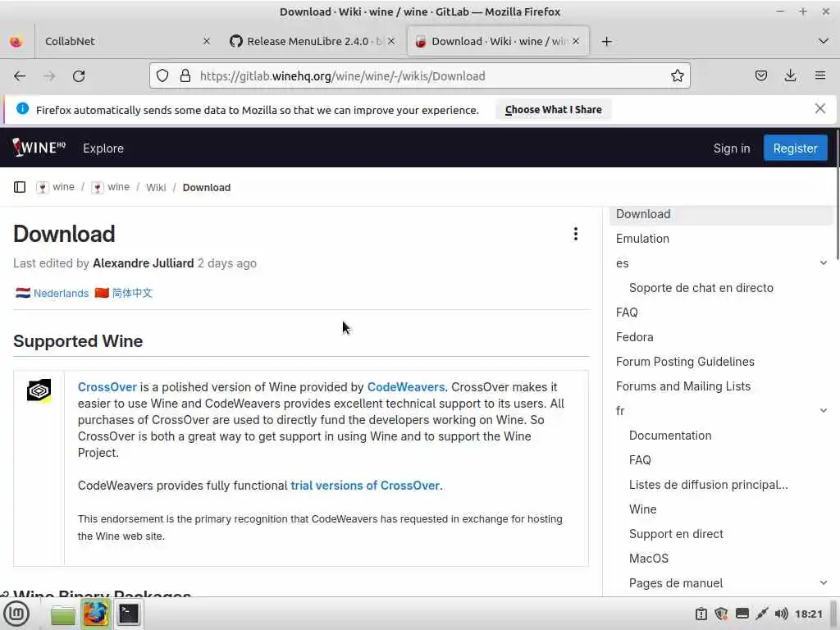This screenshot has width=840, height=630.
Task: Switch to the Nederlands translation
Action: tap(61, 293)
